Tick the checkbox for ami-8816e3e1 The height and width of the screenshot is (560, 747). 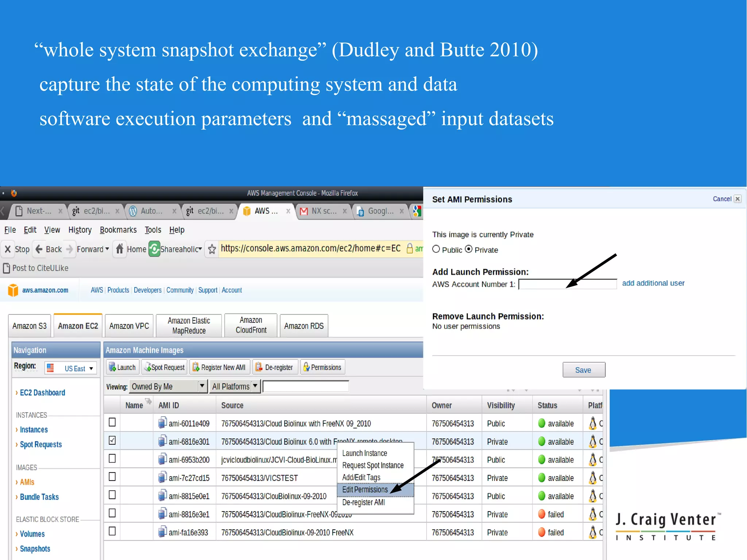(112, 513)
